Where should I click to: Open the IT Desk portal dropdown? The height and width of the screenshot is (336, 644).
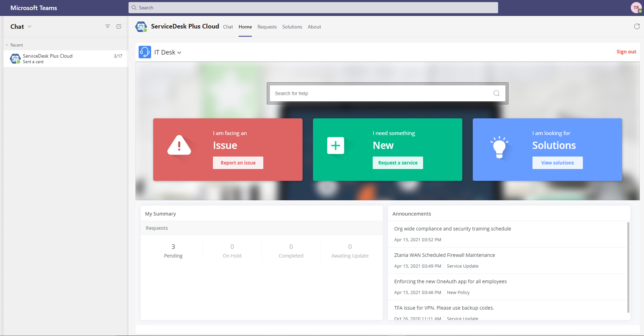(168, 52)
